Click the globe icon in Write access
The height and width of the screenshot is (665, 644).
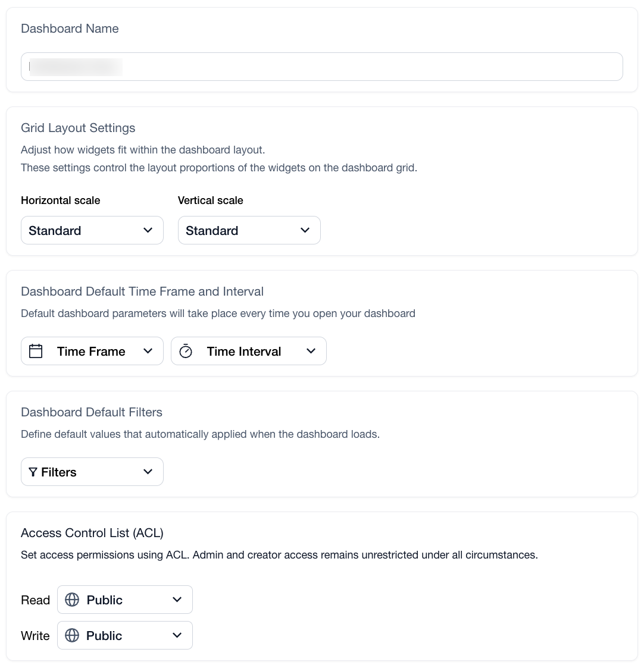pos(72,635)
